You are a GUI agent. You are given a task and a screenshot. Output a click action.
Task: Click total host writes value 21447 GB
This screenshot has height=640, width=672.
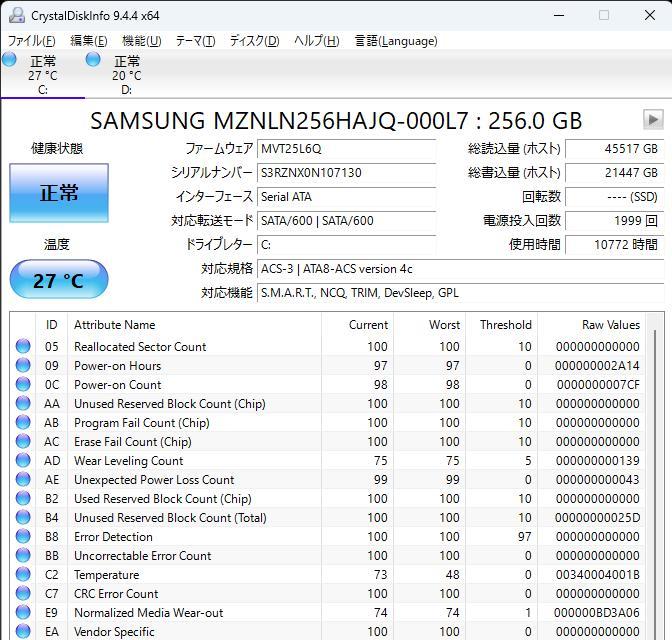(x=614, y=173)
